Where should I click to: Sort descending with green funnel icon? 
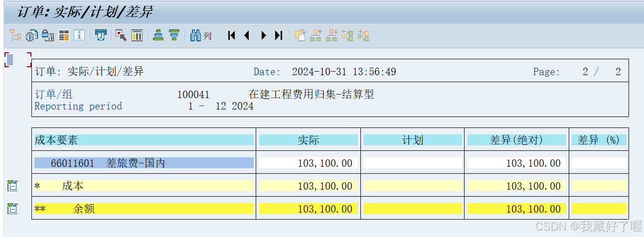174,35
